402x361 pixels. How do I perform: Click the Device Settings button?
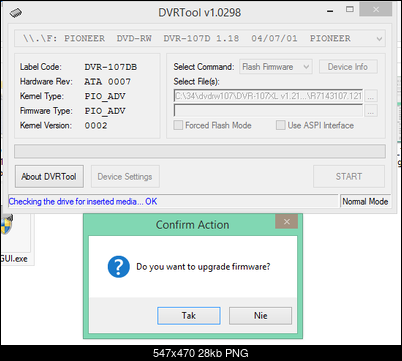click(125, 176)
